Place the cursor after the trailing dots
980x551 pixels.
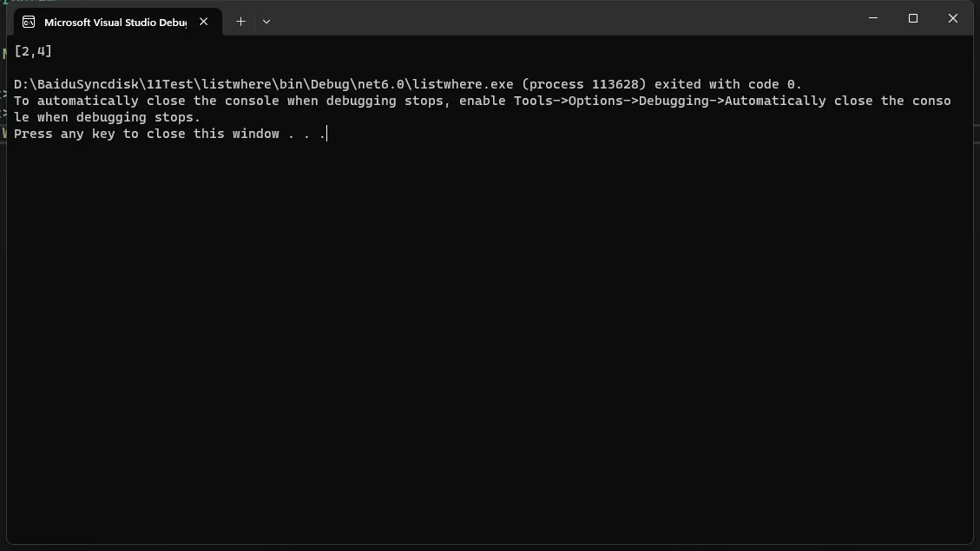[x=327, y=134]
